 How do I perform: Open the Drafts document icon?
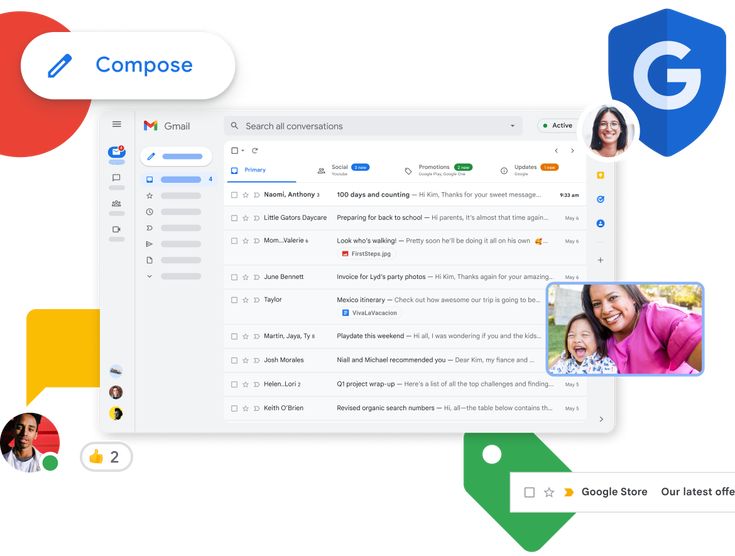tap(150, 260)
